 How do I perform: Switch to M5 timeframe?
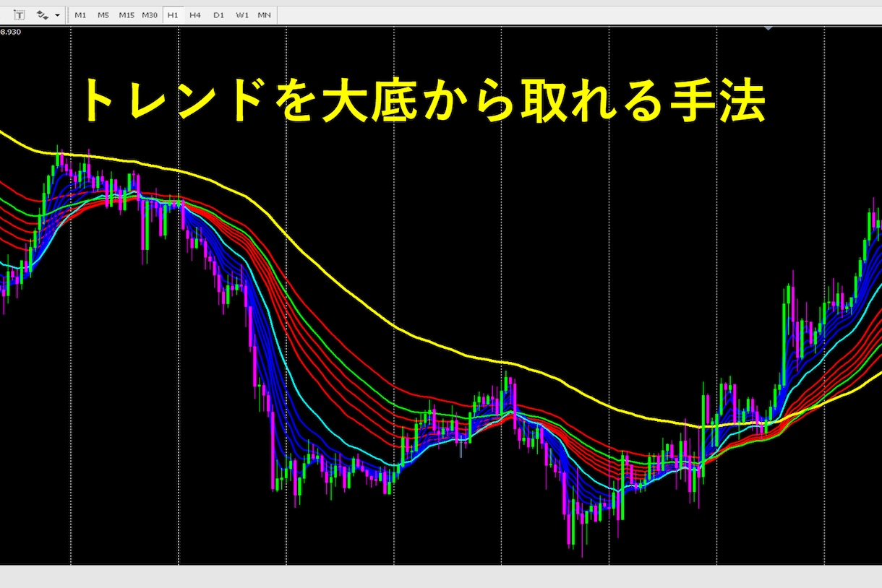[103, 14]
